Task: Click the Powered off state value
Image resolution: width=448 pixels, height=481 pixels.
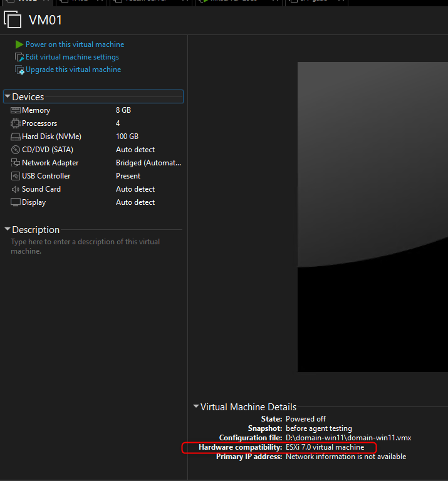Action: point(306,419)
